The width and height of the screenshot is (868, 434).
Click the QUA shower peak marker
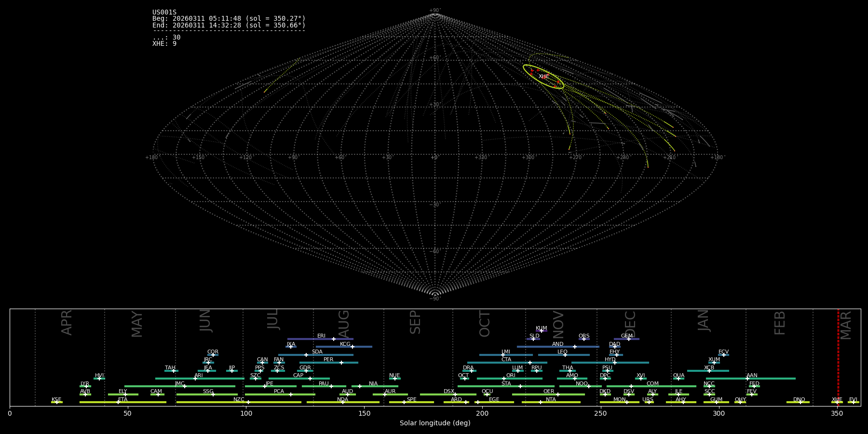(x=678, y=379)
